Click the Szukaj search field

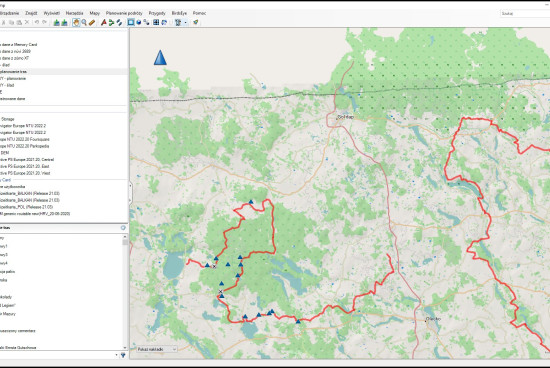(525, 13)
